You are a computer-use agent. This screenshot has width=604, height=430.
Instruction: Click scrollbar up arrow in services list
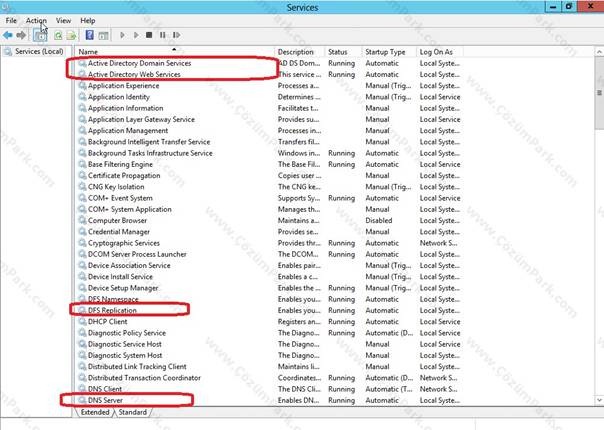click(599, 52)
